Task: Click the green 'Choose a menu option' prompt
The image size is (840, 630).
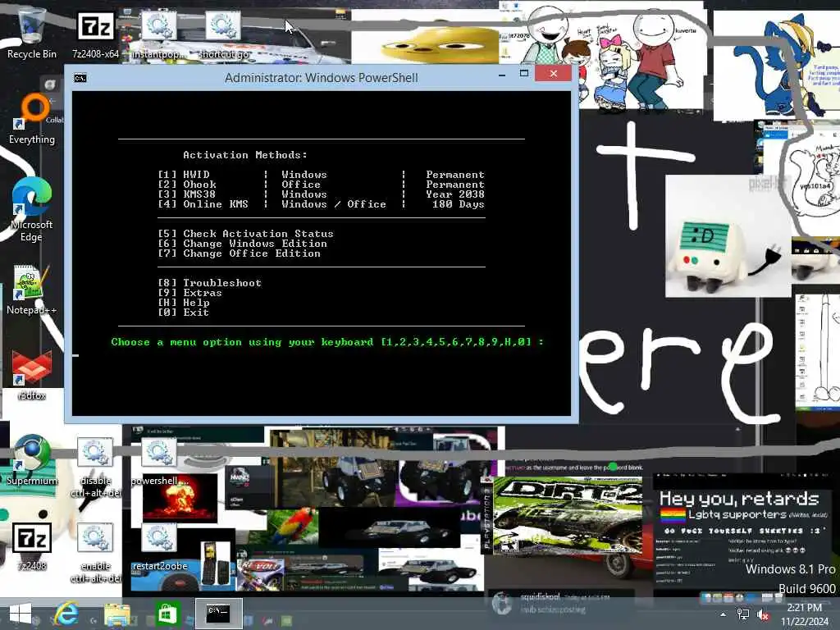Action: tap(327, 342)
